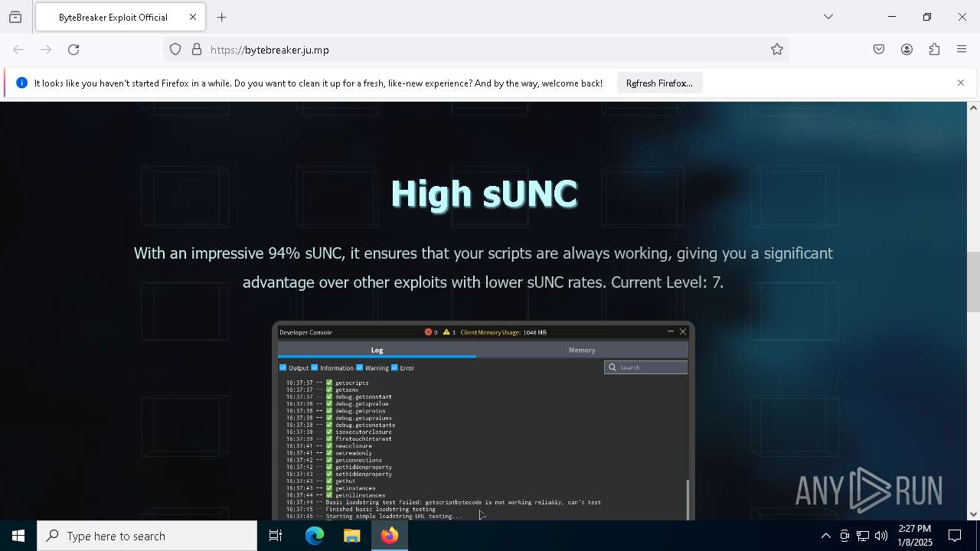Toggle Output checkbox in console image

pyautogui.click(x=283, y=368)
